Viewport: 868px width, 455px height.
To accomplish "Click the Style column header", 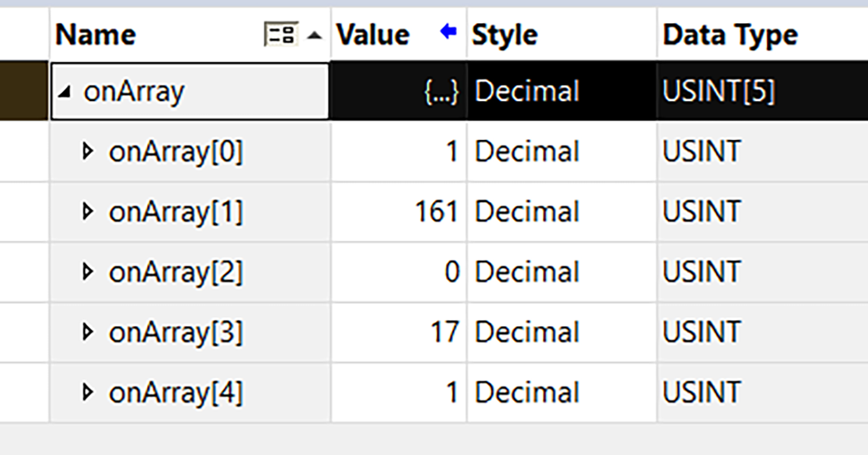I will pos(504,35).
